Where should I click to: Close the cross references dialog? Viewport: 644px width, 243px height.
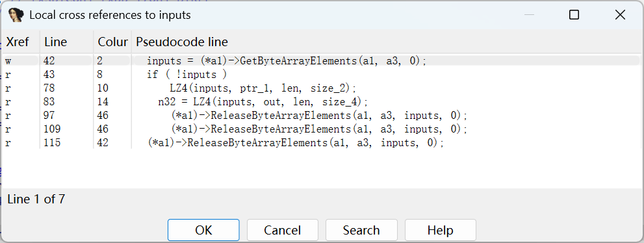point(620,15)
